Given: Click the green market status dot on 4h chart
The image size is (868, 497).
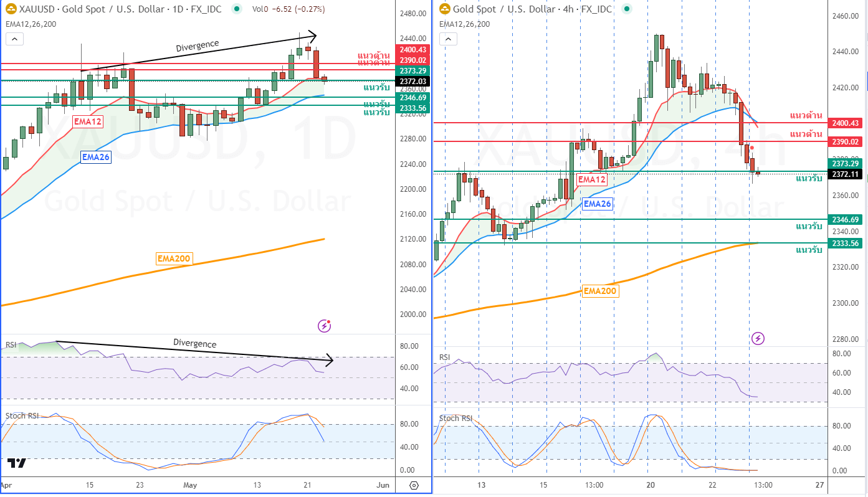Looking at the screenshot, I should click(626, 9).
